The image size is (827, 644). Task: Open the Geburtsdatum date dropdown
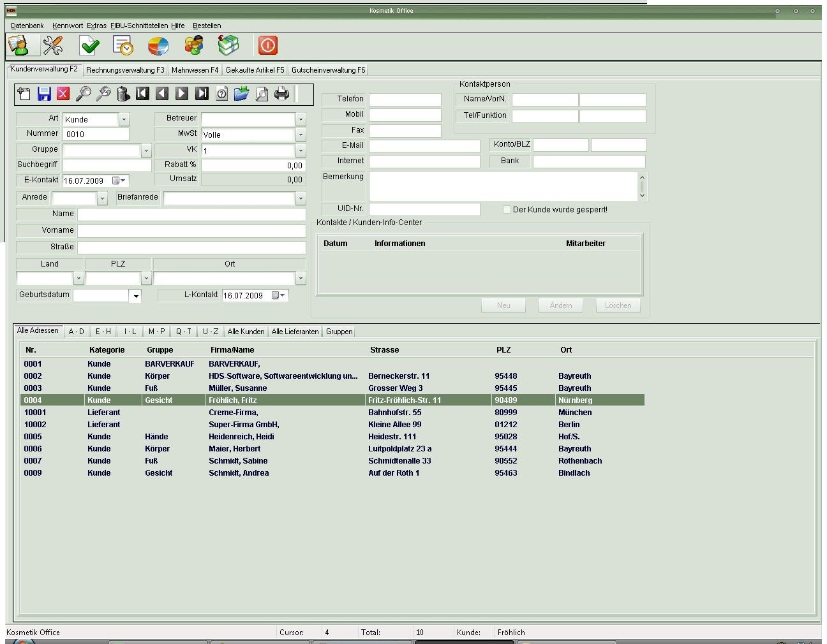click(135, 296)
